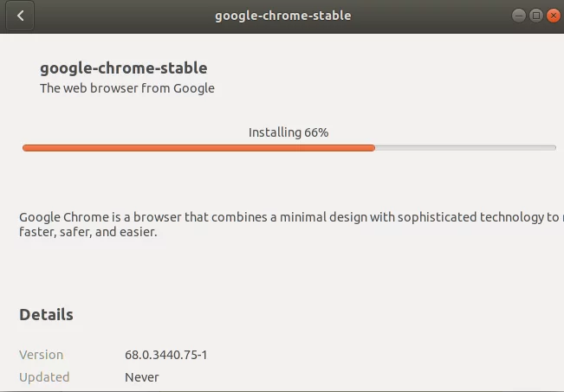Close the window with the orange button

[554, 16]
